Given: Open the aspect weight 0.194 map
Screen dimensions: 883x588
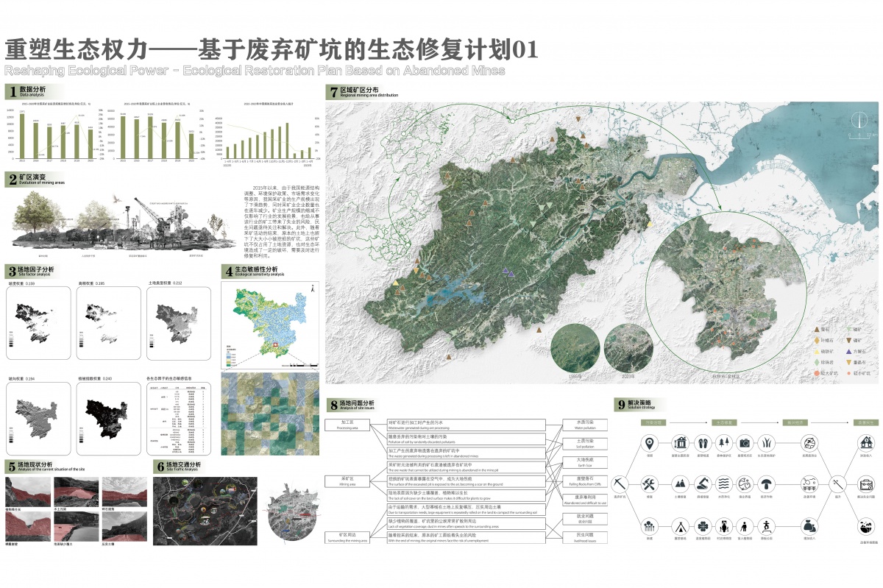Looking at the screenshot, I should tap(38, 419).
